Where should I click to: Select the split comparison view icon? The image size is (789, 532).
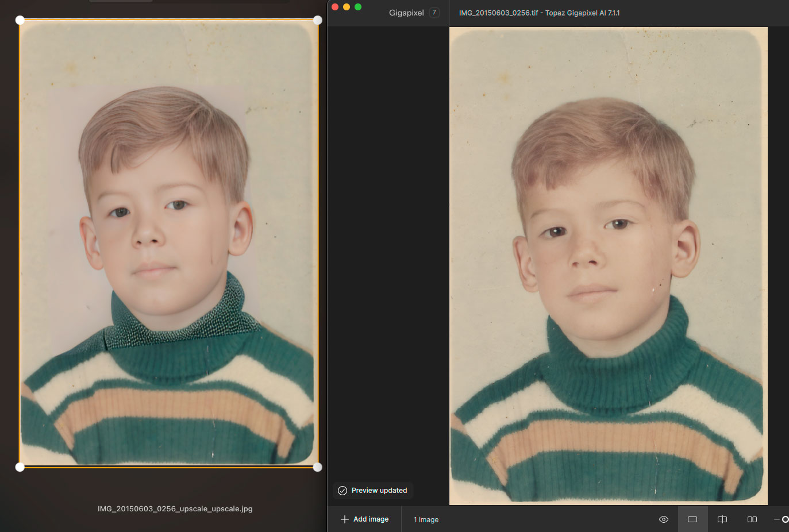(722, 519)
